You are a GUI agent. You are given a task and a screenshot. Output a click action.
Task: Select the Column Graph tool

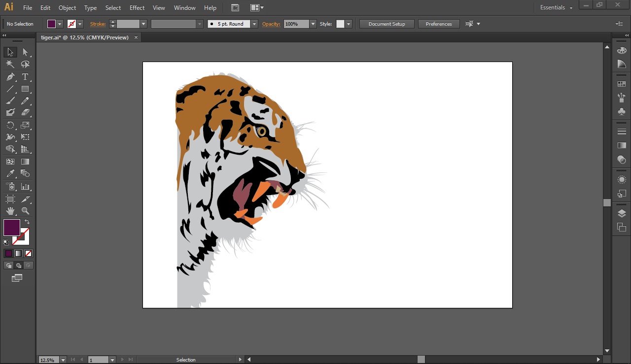(25, 187)
